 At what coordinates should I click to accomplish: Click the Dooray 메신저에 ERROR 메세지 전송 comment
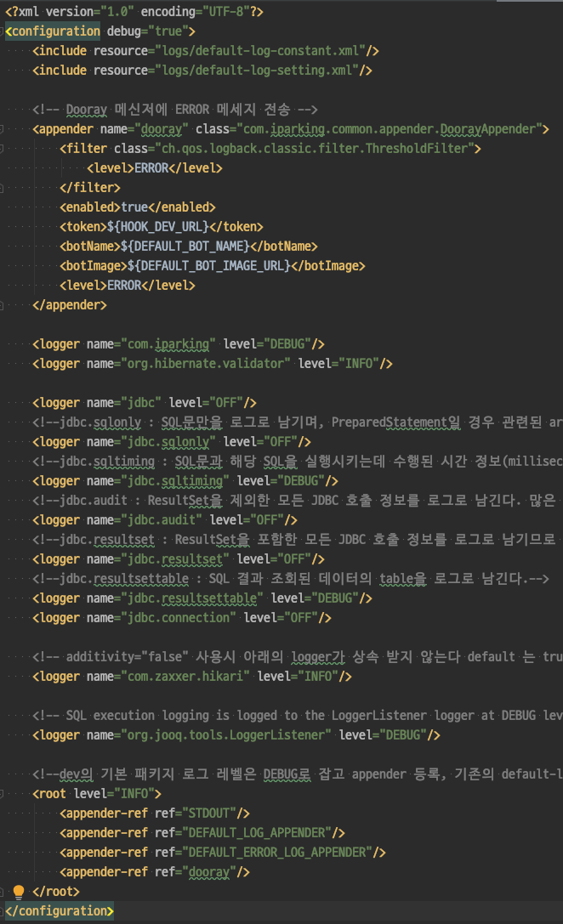coord(175,110)
